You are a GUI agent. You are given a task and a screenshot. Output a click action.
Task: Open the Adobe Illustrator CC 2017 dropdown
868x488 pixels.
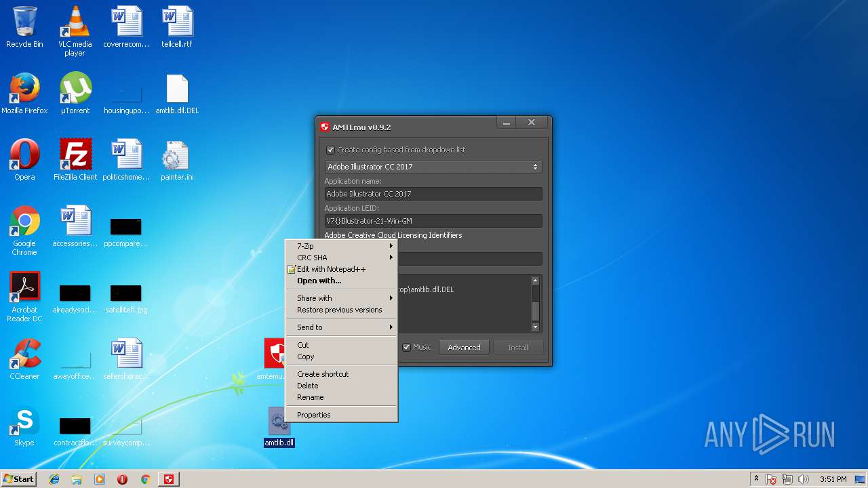click(433, 167)
